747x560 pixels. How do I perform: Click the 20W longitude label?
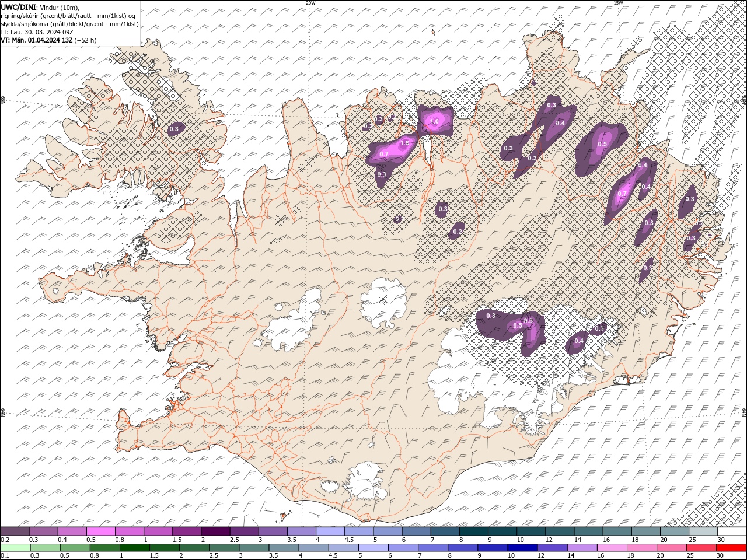coord(310,3)
